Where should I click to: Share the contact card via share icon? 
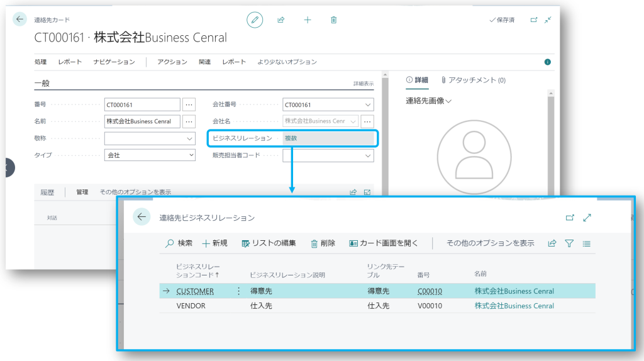281,19
